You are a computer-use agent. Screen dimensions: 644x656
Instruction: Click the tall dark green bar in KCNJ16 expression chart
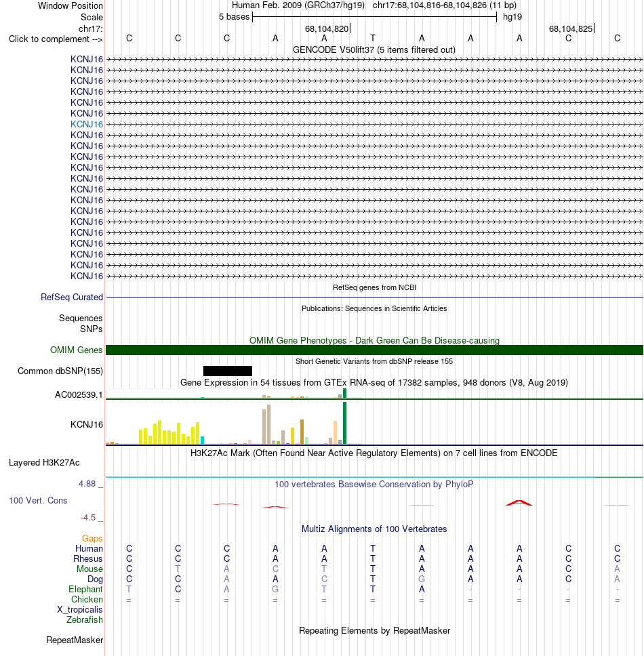(345, 423)
